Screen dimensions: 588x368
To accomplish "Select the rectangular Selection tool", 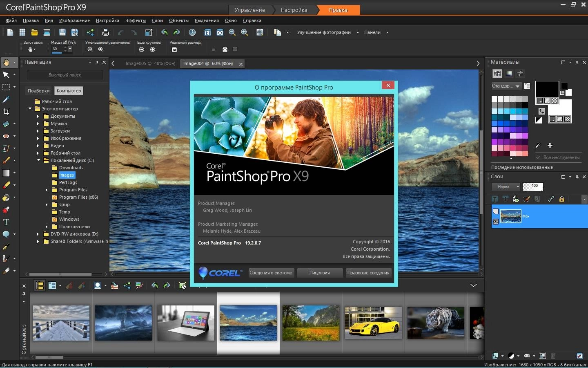I will point(6,87).
